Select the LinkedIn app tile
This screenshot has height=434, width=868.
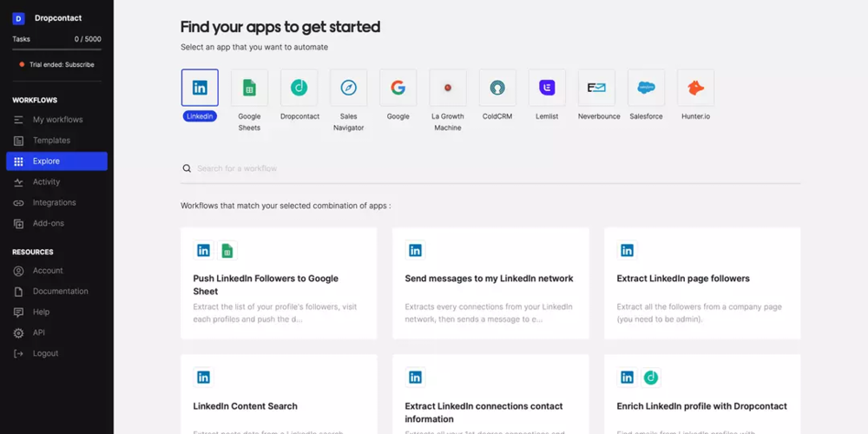point(200,88)
